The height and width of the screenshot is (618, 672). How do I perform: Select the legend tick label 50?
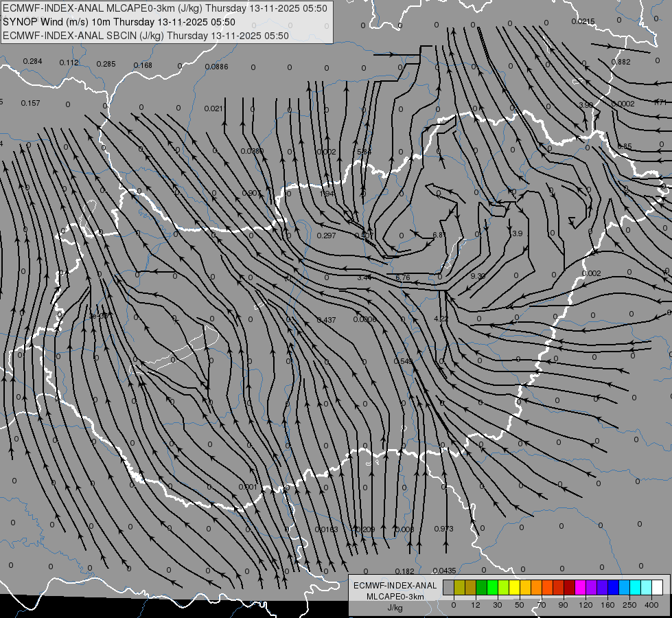click(x=520, y=605)
